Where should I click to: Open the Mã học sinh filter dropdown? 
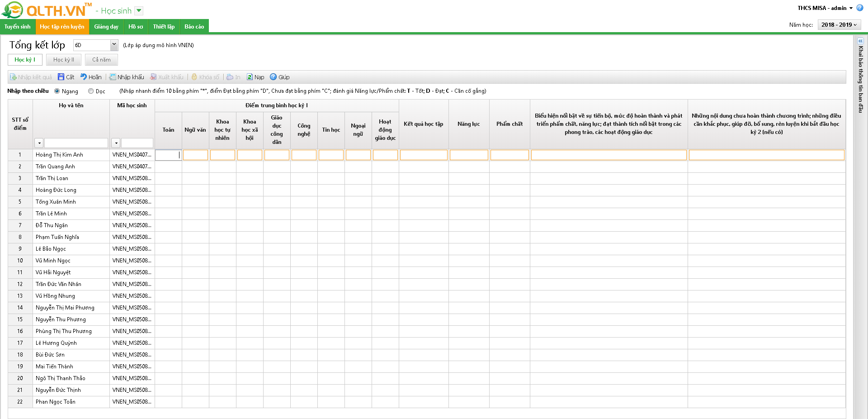point(116,143)
